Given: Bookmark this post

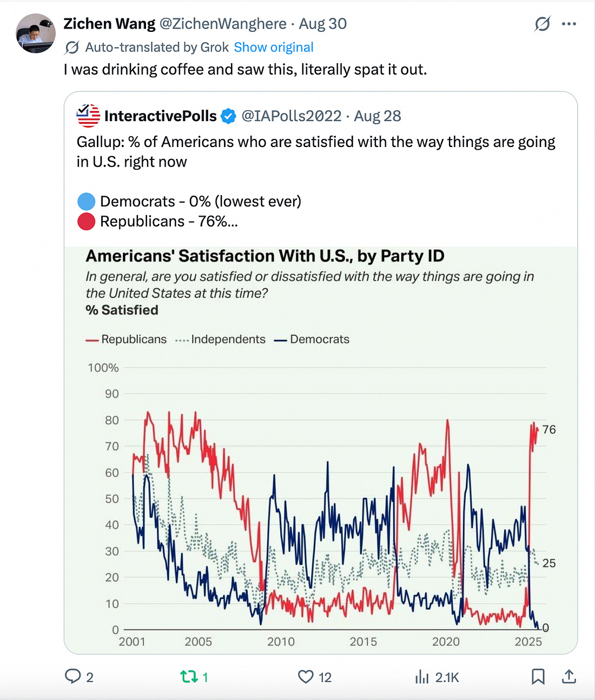Looking at the screenshot, I should [538, 676].
